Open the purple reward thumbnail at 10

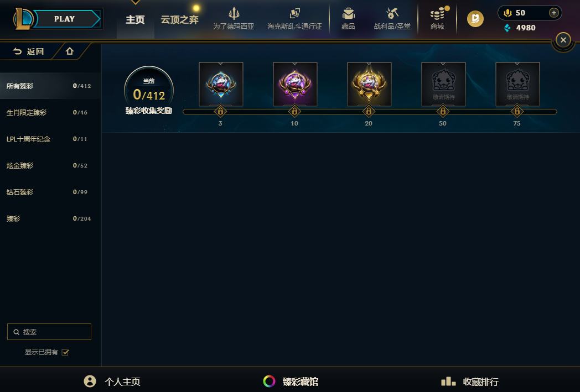pos(295,84)
